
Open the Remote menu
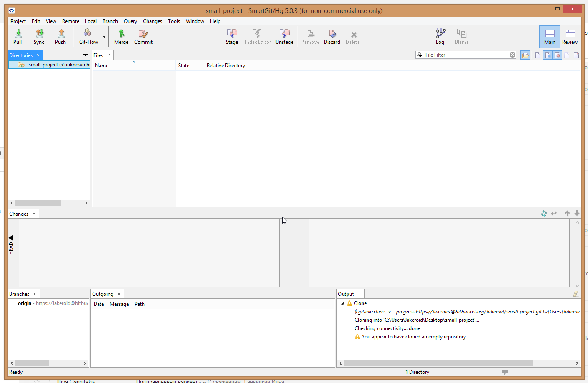click(x=70, y=21)
